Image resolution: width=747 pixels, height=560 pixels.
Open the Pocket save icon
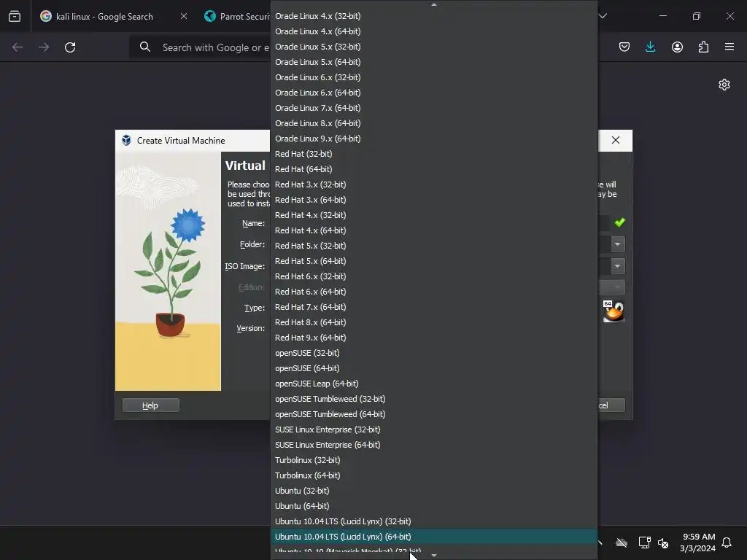pyautogui.click(x=624, y=47)
